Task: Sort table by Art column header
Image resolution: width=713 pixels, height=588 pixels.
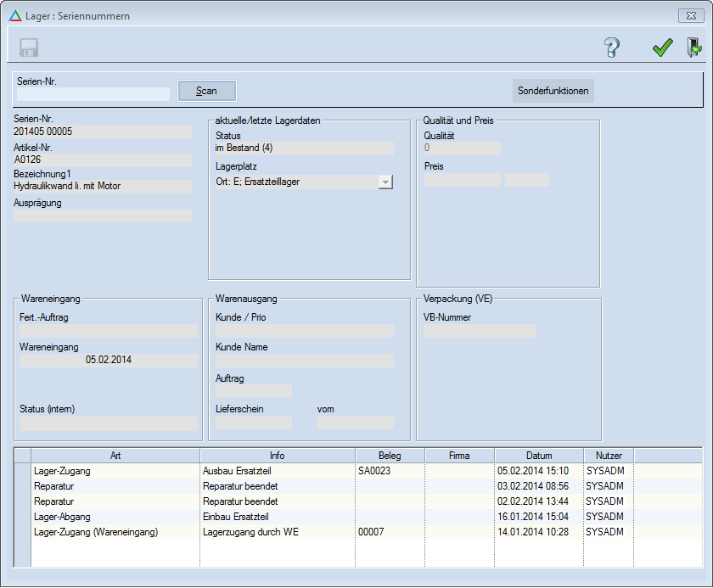Action: 115,456
